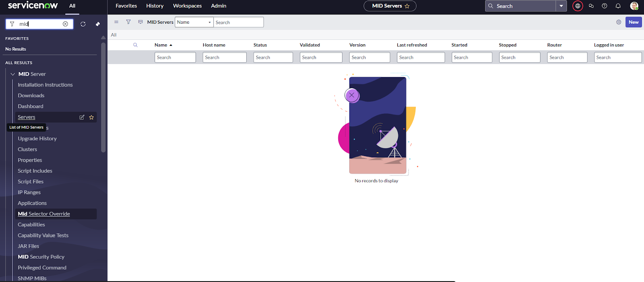Open the Privileged Command module
Image resolution: width=644 pixels, height=282 pixels.
tap(42, 268)
